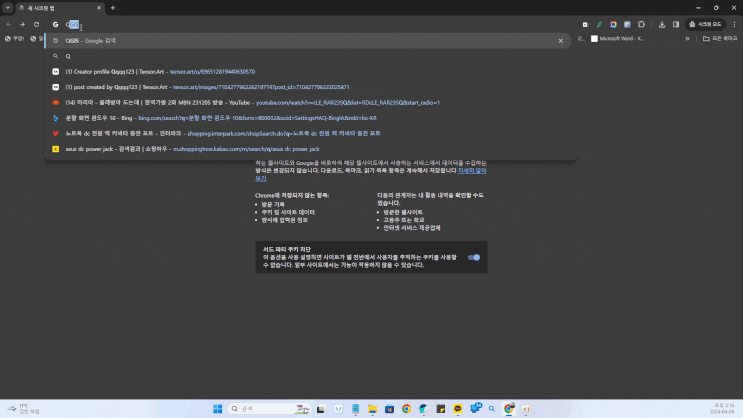Open the All Bookmarks folder
This screenshot has height=418, width=743.
tap(720, 39)
